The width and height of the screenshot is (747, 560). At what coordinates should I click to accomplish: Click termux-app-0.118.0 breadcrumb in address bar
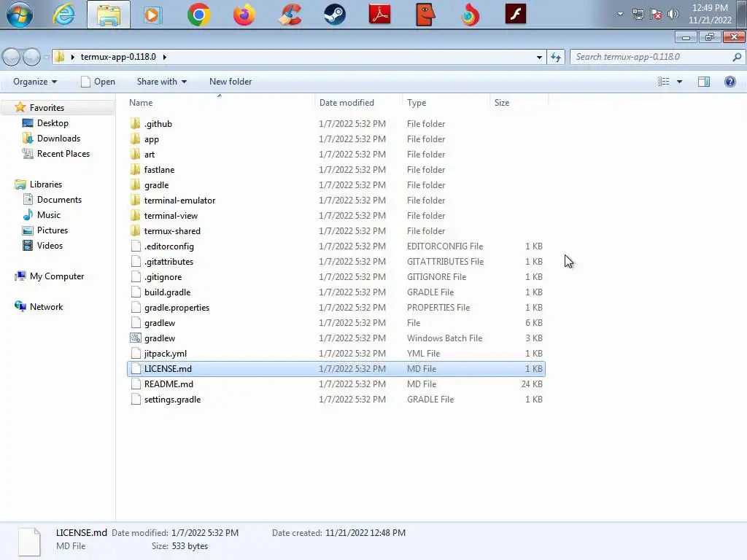click(118, 57)
